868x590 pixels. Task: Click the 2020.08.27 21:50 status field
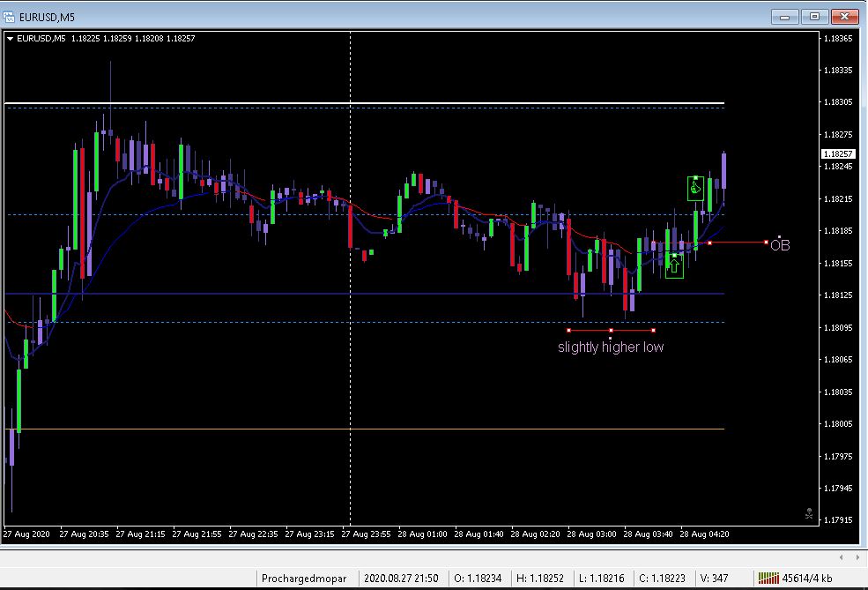pos(401,579)
